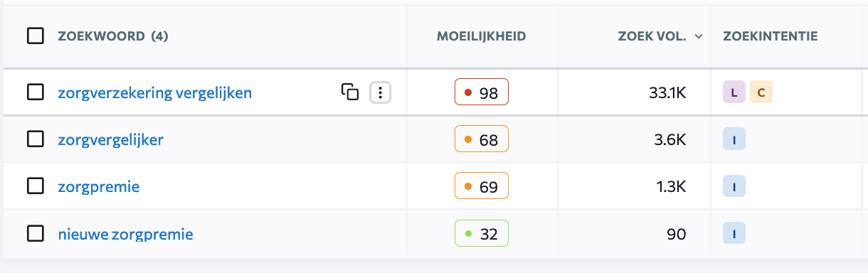868x273 pixels.
Task: Select all keywords with header checkbox
Action: click(36, 36)
